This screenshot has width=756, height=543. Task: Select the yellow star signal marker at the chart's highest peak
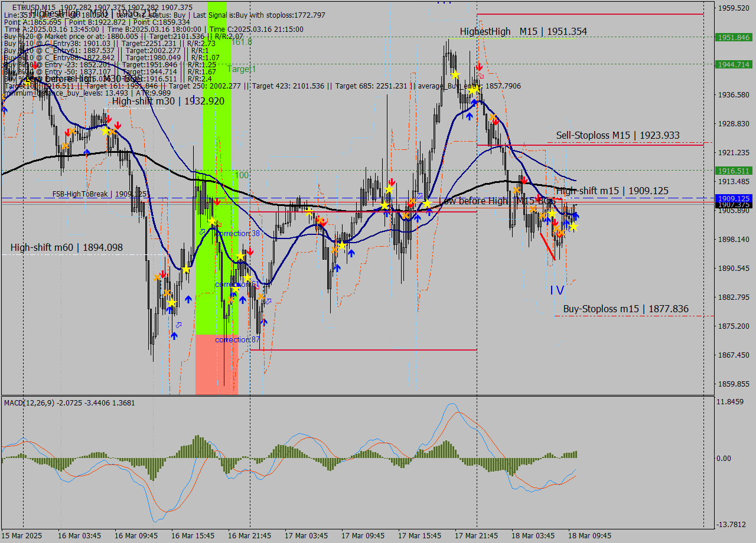pos(455,74)
